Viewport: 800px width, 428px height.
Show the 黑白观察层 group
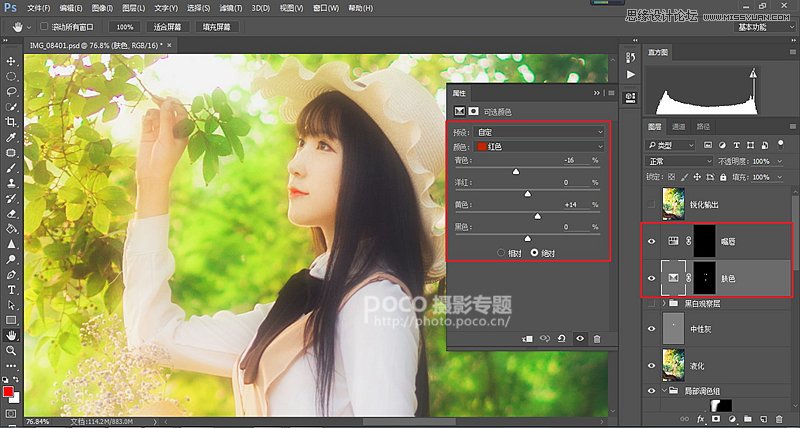point(651,304)
